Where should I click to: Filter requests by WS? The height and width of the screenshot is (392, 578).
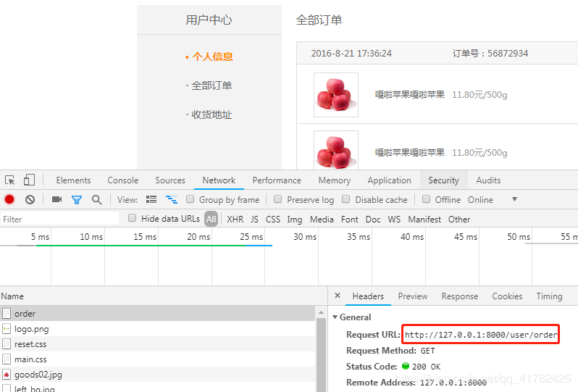394,219
